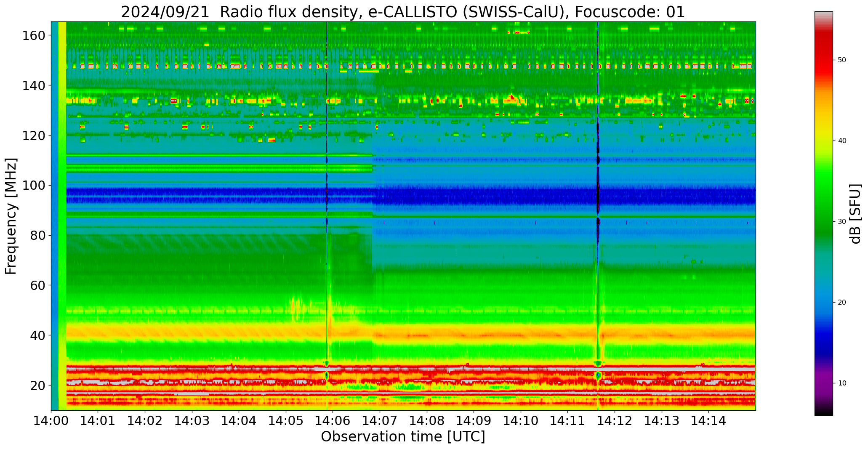Click the 100 MHz frequency tick label
Screen dimensions: 868x449
(x=34, y=186)
